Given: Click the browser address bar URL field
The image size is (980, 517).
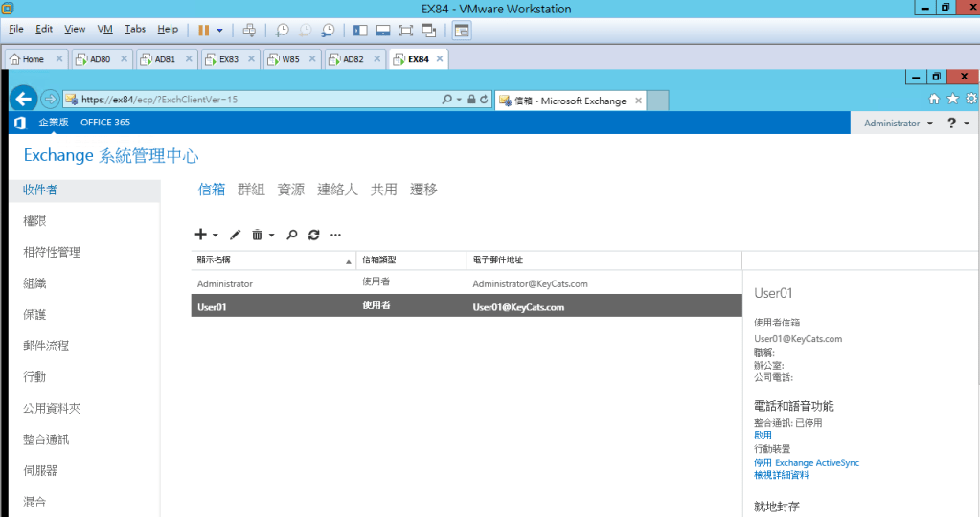Looking at the screenshot, I should (x=249, y=99).
